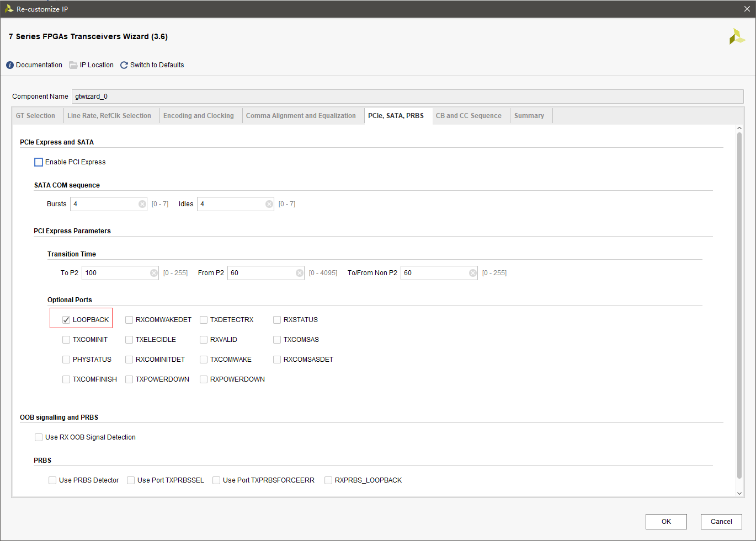Image resolution: width=756 pixels, height=541 pixels.
Task: Check the TXELECIDLE port option
Action: coord(129,340)
